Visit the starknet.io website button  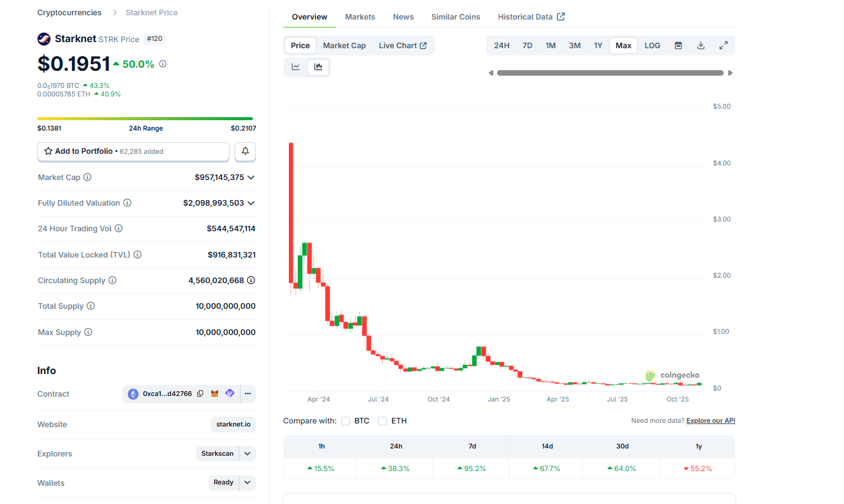tap(233, 424)
